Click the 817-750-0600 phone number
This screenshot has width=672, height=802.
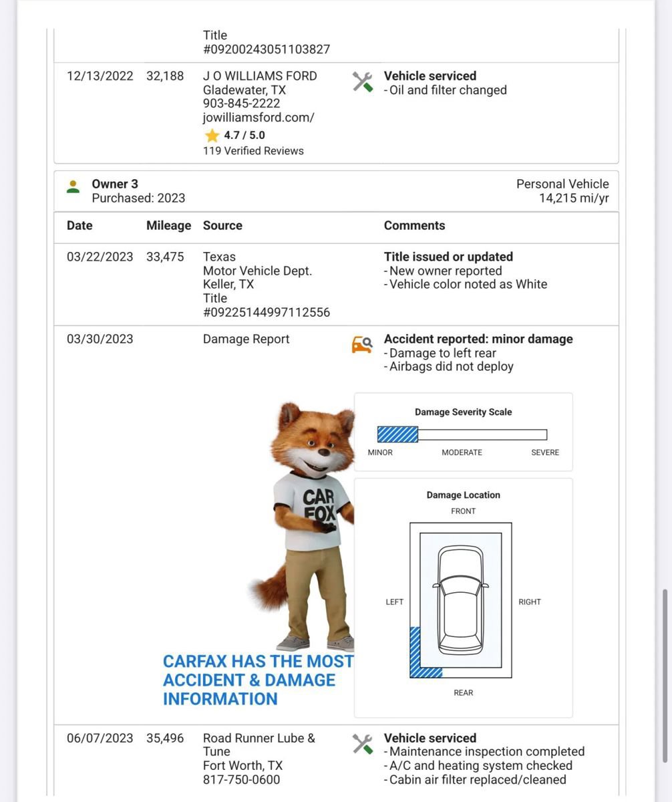point(241,780)
